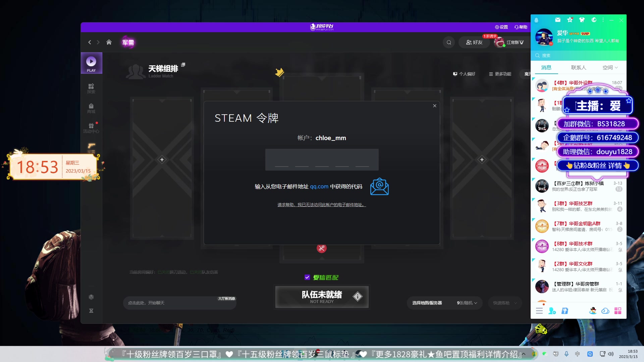Open the 军需 supply button
Image resolution: width=644 pixels, height=362 pixels.
(128, 42)
